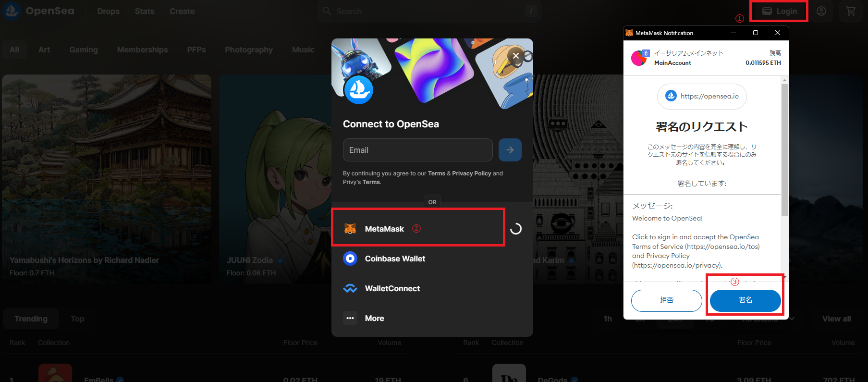This screenshot has height=382, width=868.
Task: Open the OpenSea Terms link
Action: (437, 173)
